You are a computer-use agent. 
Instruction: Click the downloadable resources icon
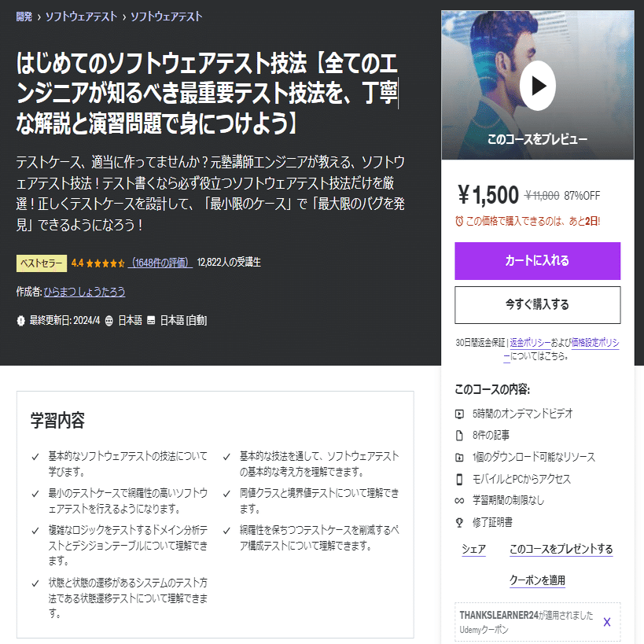[459, 457]
